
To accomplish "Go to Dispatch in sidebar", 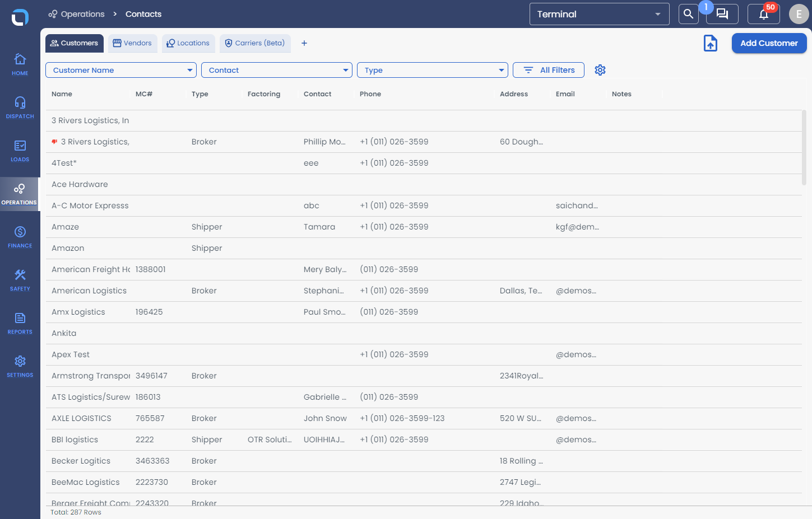I will click(x=20, y=108).
